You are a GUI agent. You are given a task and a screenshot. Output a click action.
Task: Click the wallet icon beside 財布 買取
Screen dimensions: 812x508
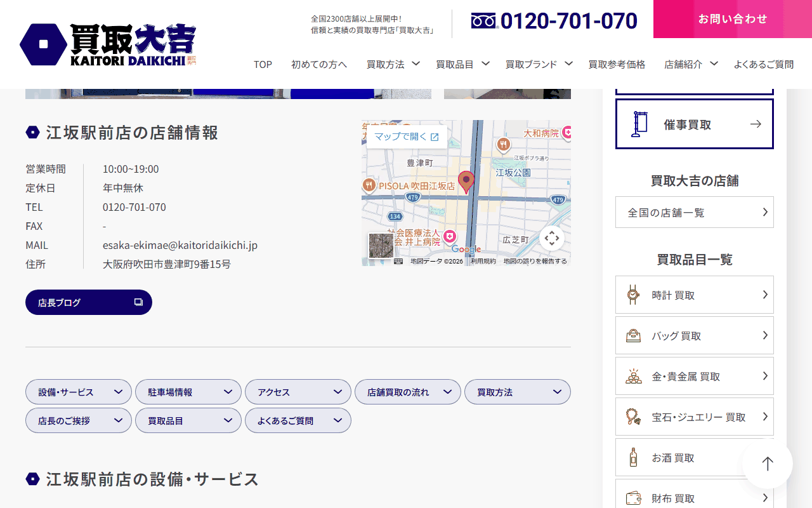(x=632, y=498)
